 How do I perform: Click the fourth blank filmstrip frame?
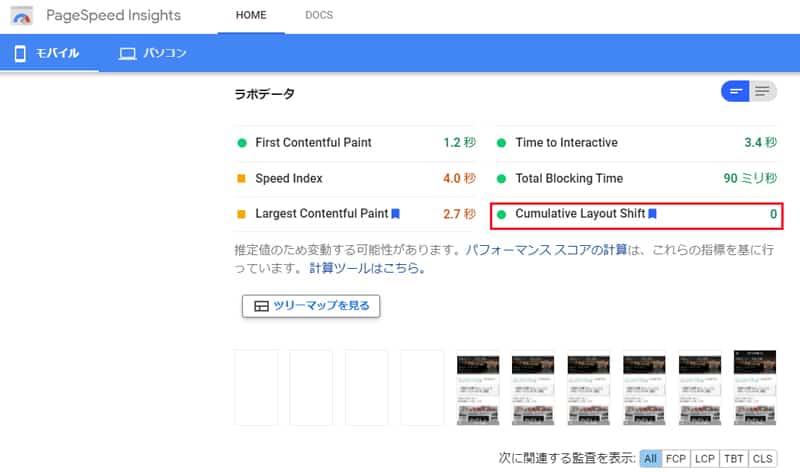[422, 387]
